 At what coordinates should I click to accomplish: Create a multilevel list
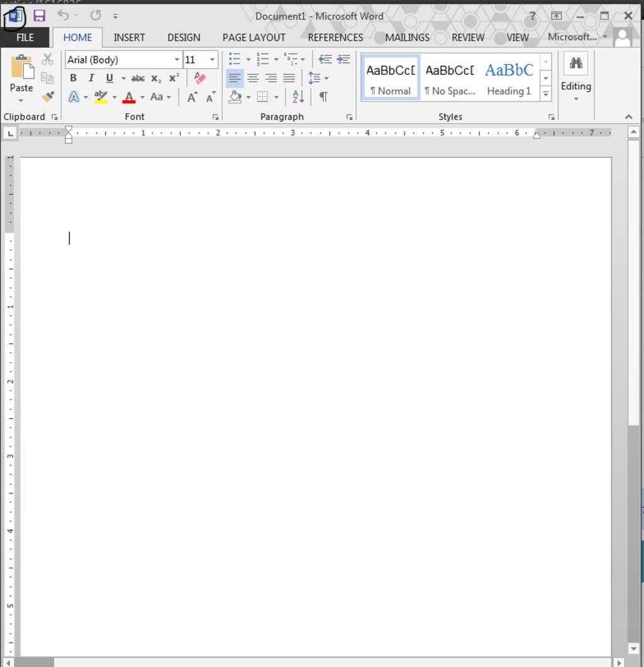(291, 59)
